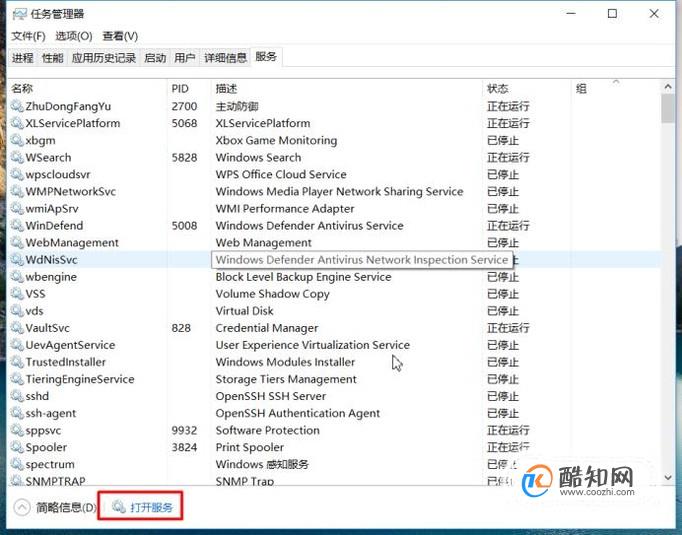Click the service icon next to TrustedInstaller
Viewport: 682px width, 535px height.
17,361
